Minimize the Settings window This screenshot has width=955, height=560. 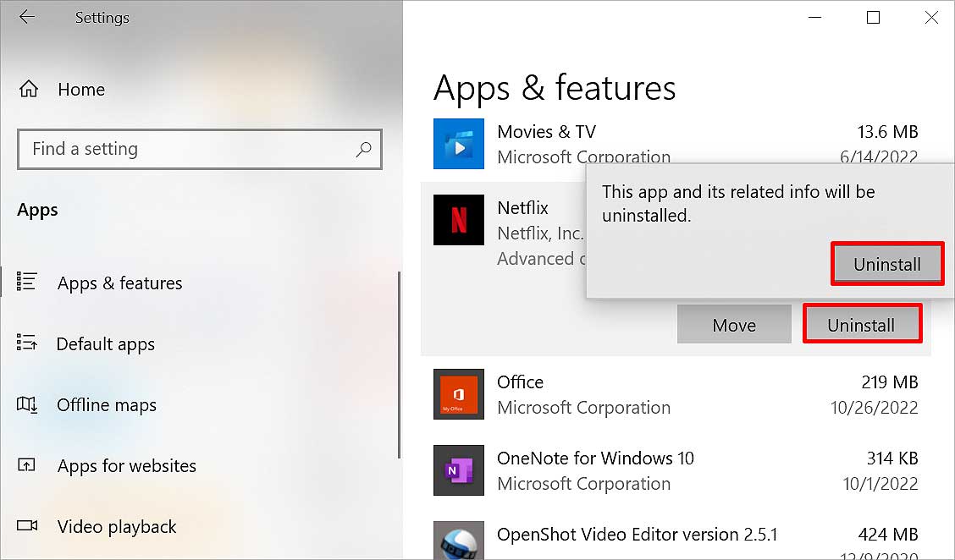(815, 18)
